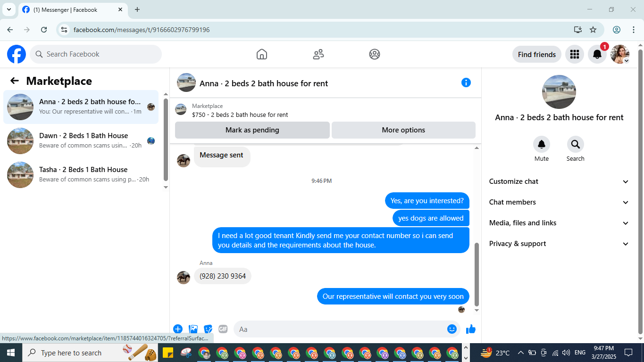Open the account profile picture menu

click(620, 54)
